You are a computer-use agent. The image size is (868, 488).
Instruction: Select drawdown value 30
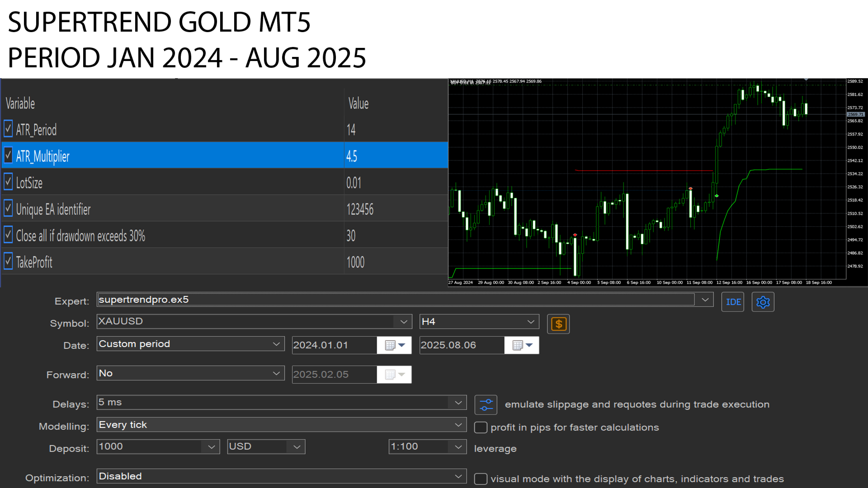351,236
